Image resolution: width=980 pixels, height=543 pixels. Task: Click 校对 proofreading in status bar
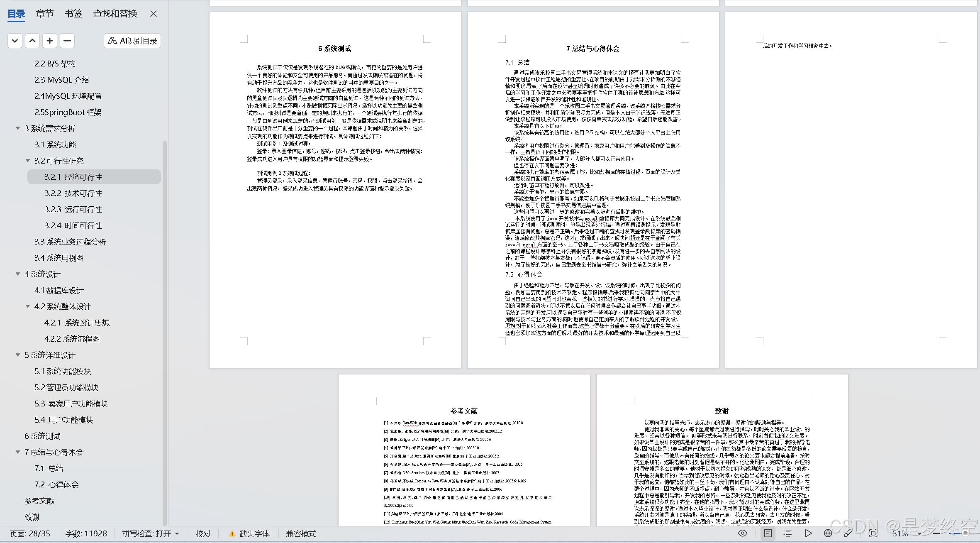click(x=203, y=533)
